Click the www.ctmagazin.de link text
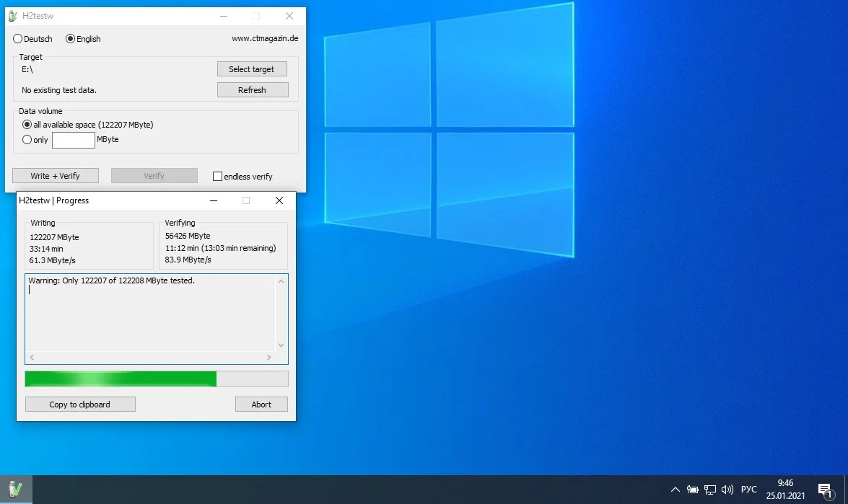This screenshot has width=848, height=504. (265, 38)
